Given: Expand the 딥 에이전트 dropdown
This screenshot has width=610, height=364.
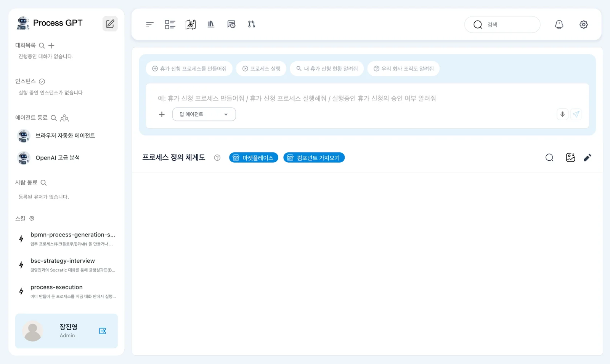Looking at the screenshot, I should coord(204,114).
